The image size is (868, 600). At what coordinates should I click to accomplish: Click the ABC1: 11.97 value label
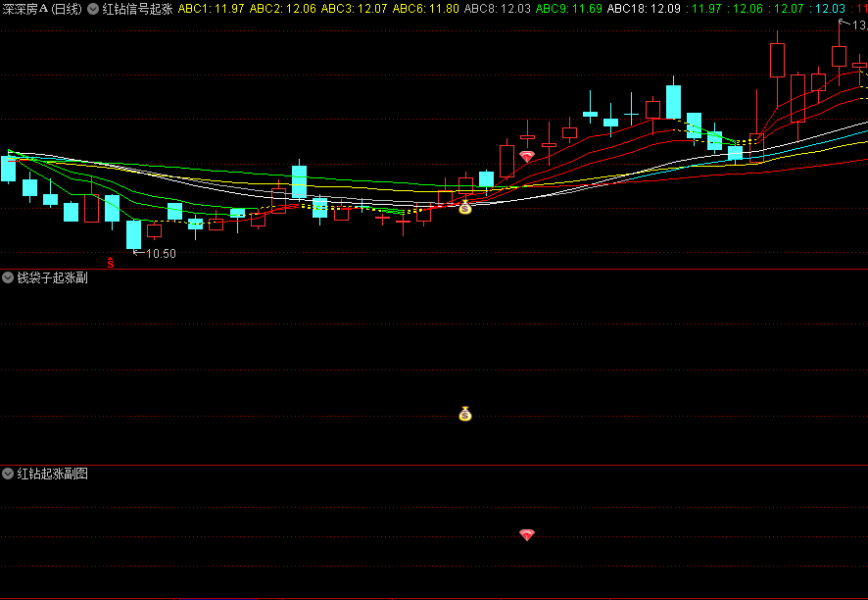211,9
